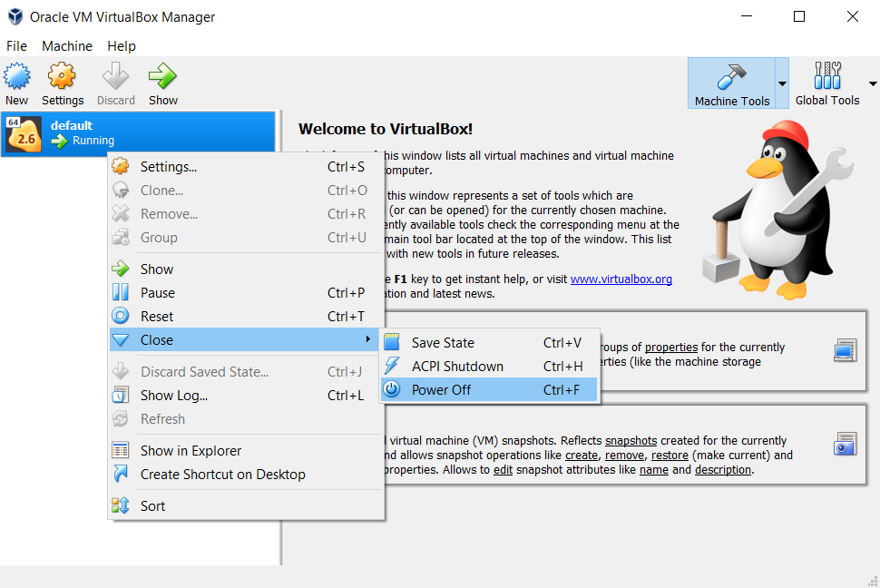Screen dimensions: 880x588
Task: Click the ACPI Shutdown lightning icon
Action: pyautogui.click(x=392, y=366)
